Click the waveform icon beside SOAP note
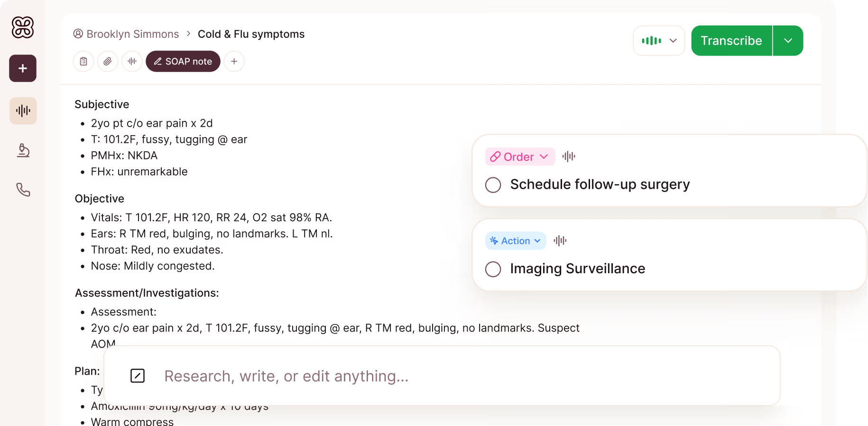This screenshot has width=868, height=426. (x=132, y=61)
